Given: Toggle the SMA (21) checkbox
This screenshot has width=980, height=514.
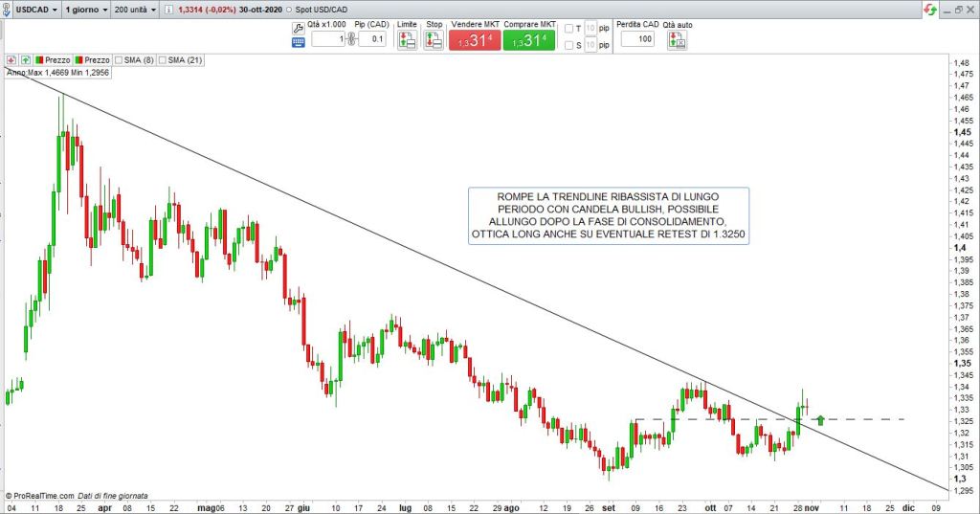Looking at the screenshot, I should click(163, 60).
